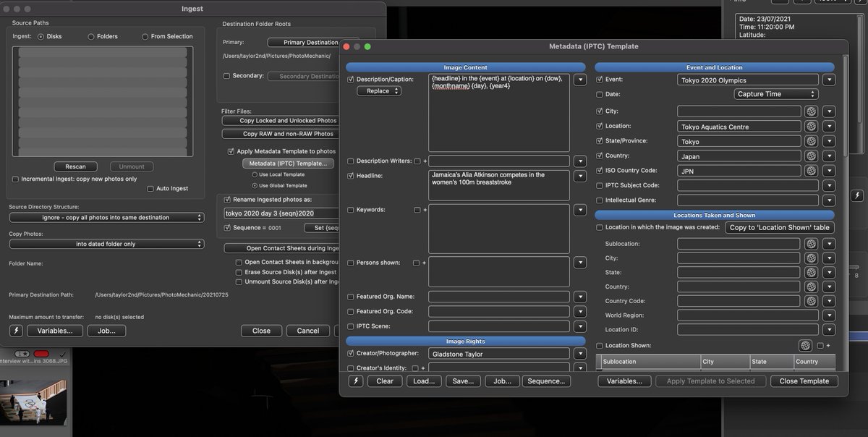Click the Clear button in the IPTC Template
The height and width of the screenshot is (437, 868).
click(385, 381)
